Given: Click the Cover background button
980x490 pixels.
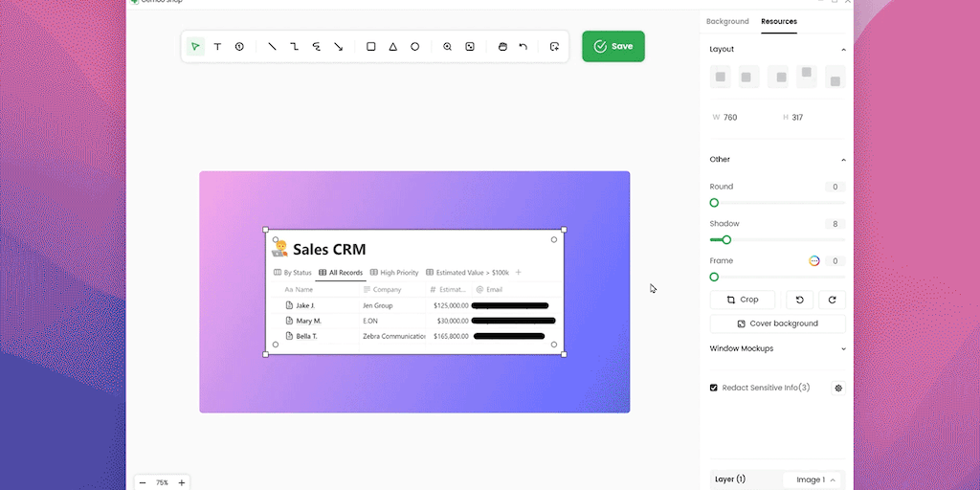Looking at the screenshot, I should point(777,323).
